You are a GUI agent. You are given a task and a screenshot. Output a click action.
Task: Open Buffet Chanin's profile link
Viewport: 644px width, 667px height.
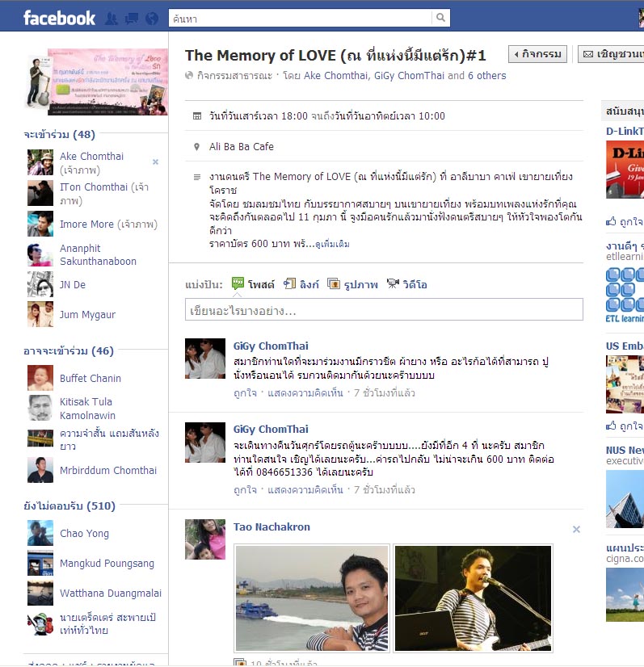coord(90,378)
